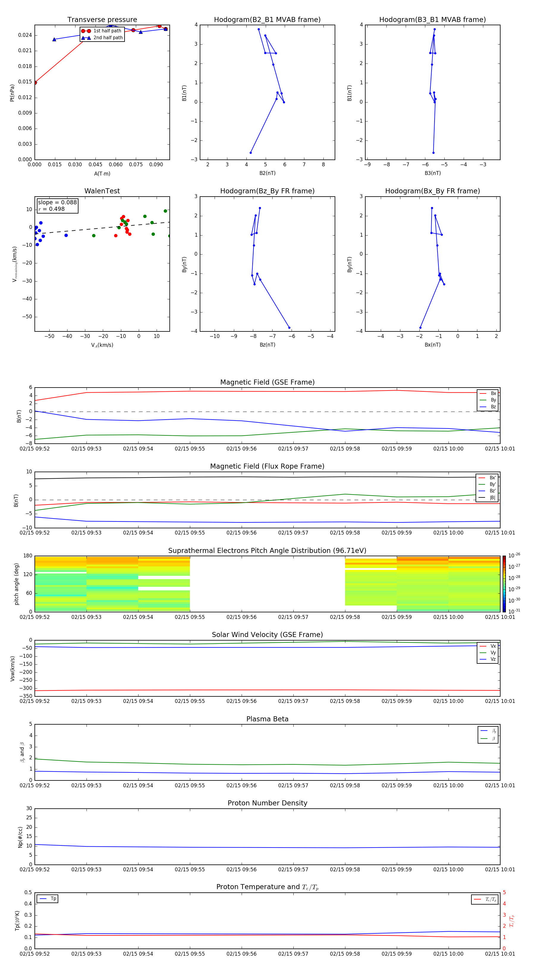This screenshot has height=980, width=535.
Task: Click 'B3(nT)' x-axis label
Action: (432, 173)
